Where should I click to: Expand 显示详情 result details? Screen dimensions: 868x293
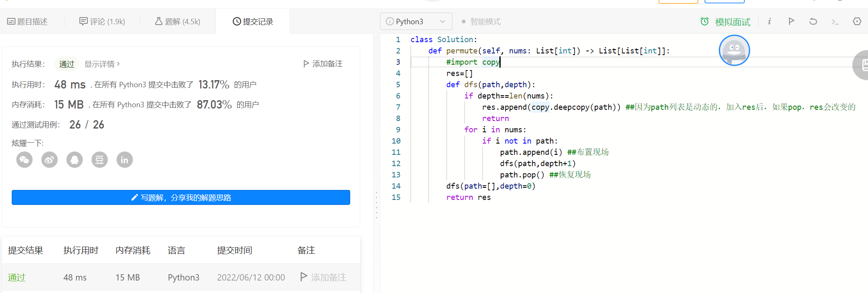(102, 64)
